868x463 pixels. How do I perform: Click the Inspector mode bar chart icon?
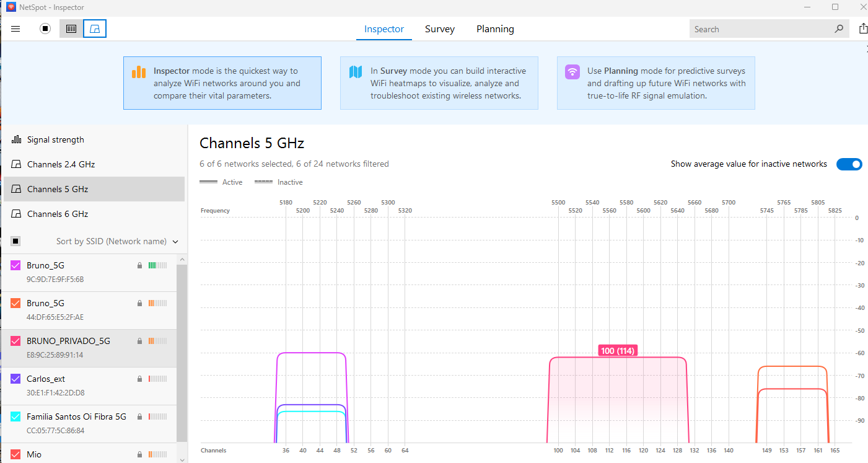click(x=139, y=71)
